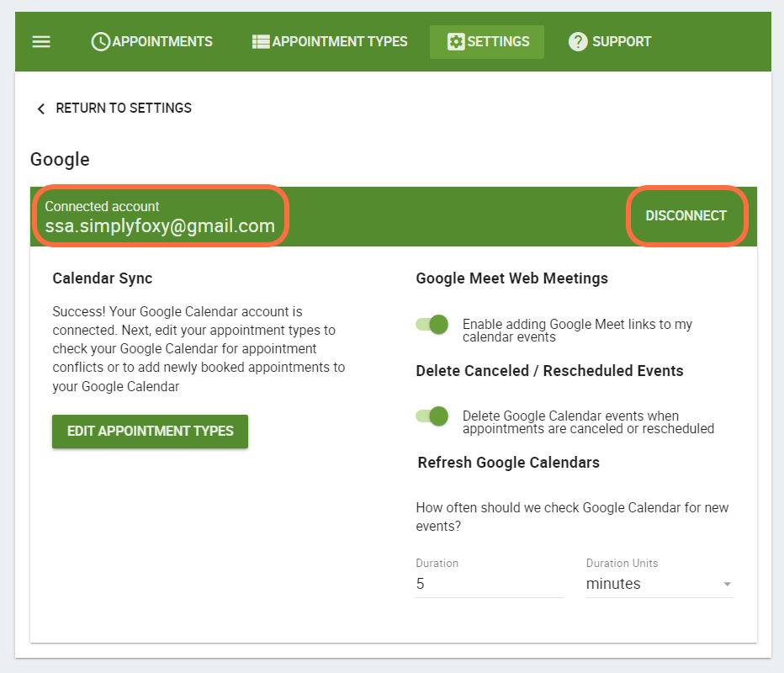Click the clock icon beside Appointments

(100, 41)
